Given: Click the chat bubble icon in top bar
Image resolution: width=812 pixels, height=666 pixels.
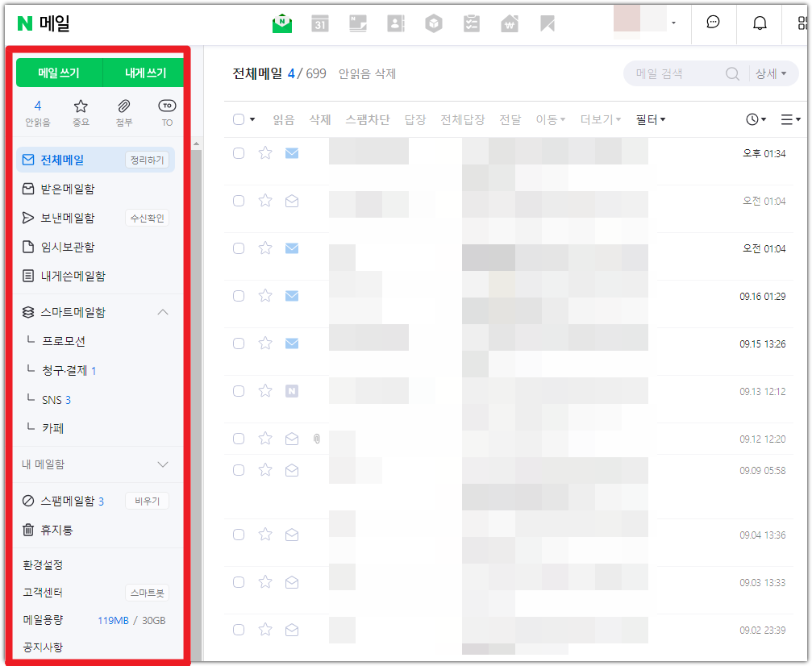Looking at the screenshot, I should click(713, 23).
